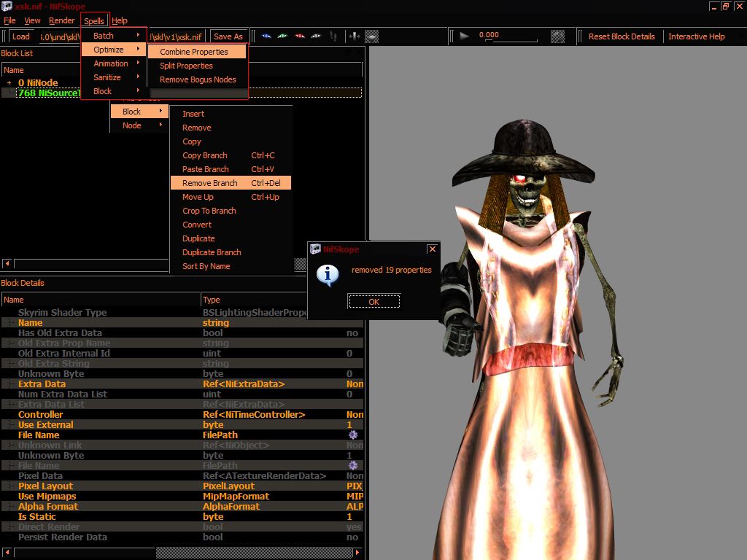This screenshot has width=747, height=560.
Task: Click the NifSkope app icon in title bar
Action: tap(6, 6)
